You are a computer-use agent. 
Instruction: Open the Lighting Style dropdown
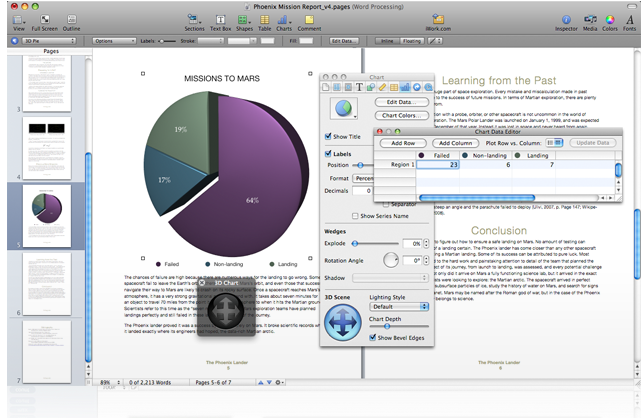401,307
